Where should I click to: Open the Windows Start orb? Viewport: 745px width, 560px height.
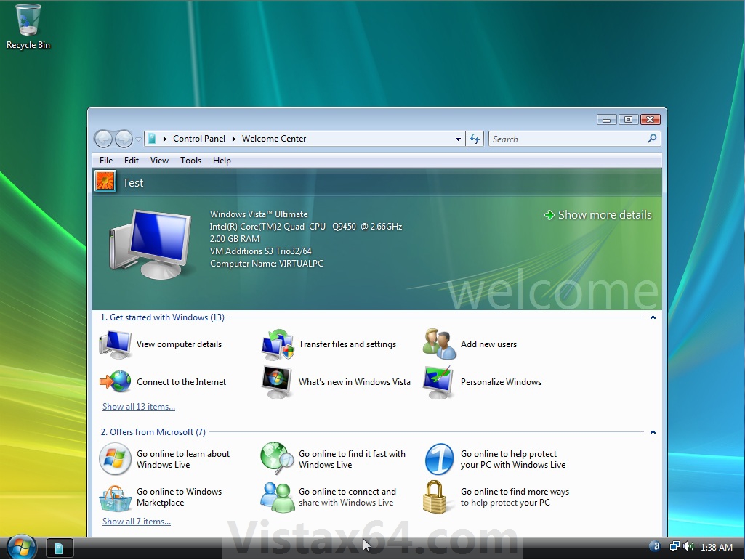click(22, 547)
